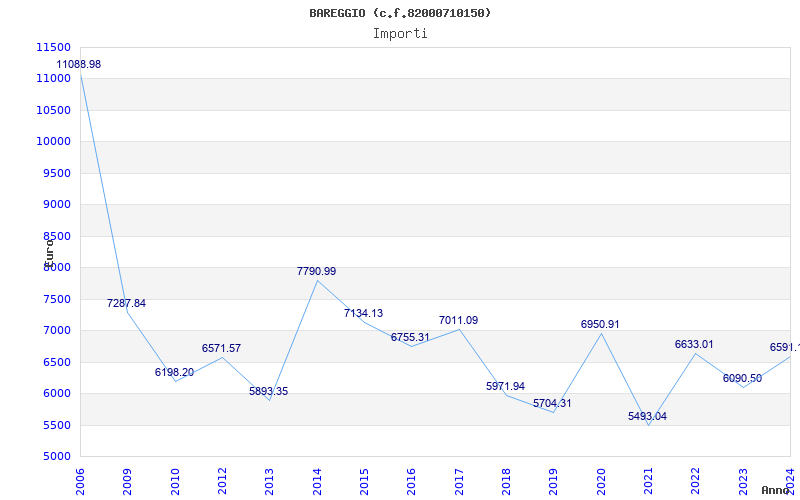
Task: Click x-axis year 2014
Action: (x=317, y=482)
